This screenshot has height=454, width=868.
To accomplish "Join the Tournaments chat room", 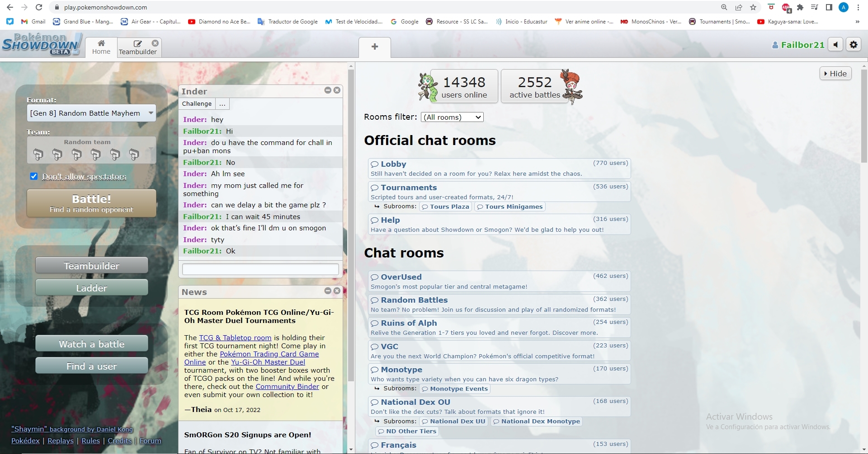I will 499,192.
